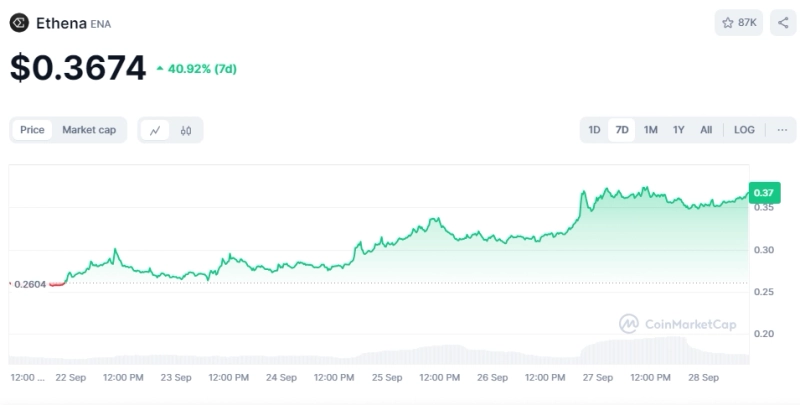800x405 pixels.
Task: Select the 7D time range
Action: click(x=622, y=130)
